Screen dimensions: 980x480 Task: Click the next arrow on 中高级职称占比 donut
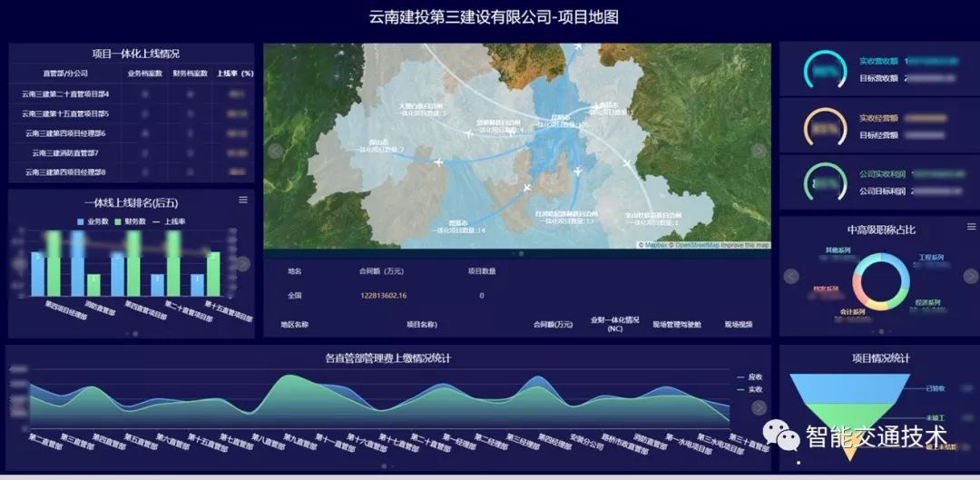tap(970, 276)
